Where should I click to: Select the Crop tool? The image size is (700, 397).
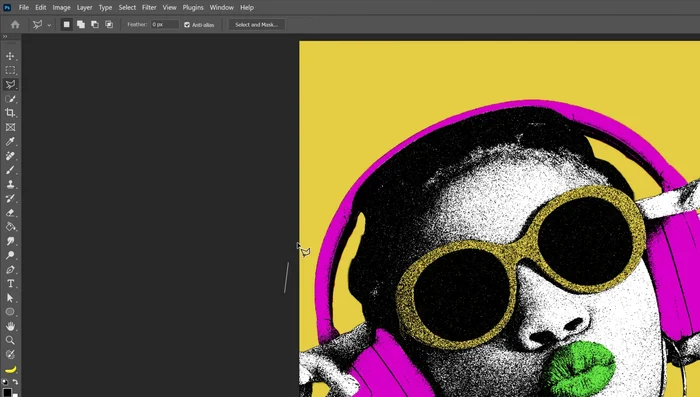(x=10, y=113)
